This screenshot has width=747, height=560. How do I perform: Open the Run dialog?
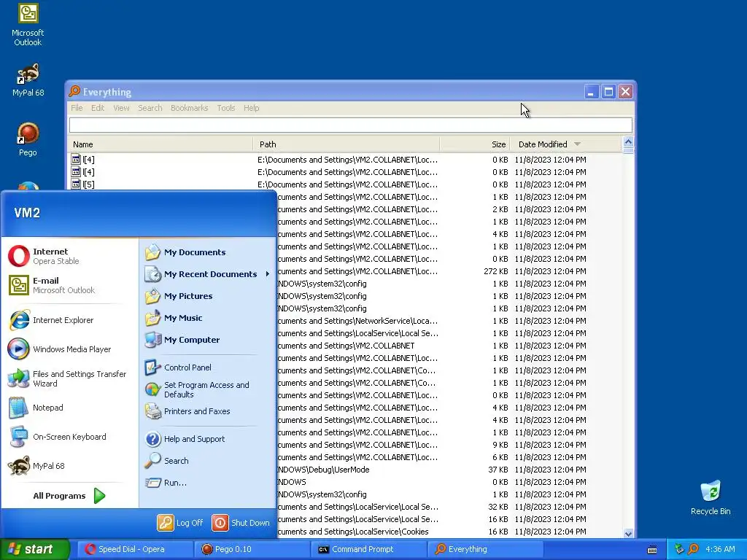pyautogui.click(x=208, y=483)
